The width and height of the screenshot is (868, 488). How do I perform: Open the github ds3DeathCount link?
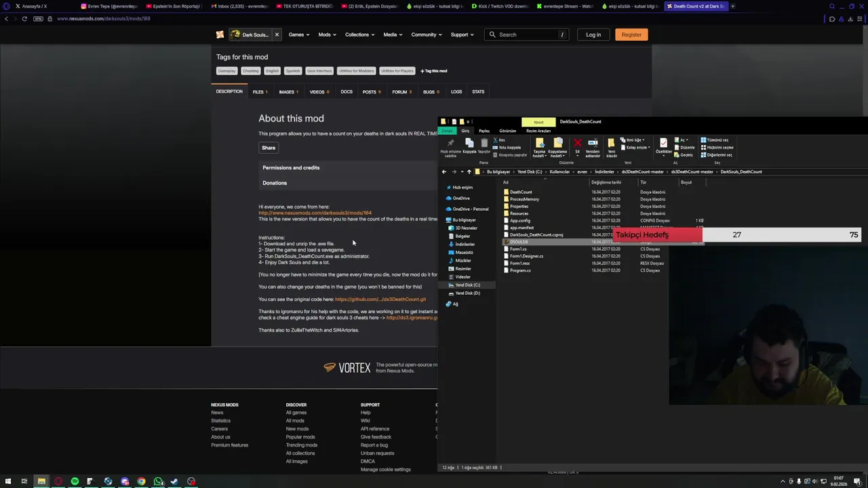[380, 299]
